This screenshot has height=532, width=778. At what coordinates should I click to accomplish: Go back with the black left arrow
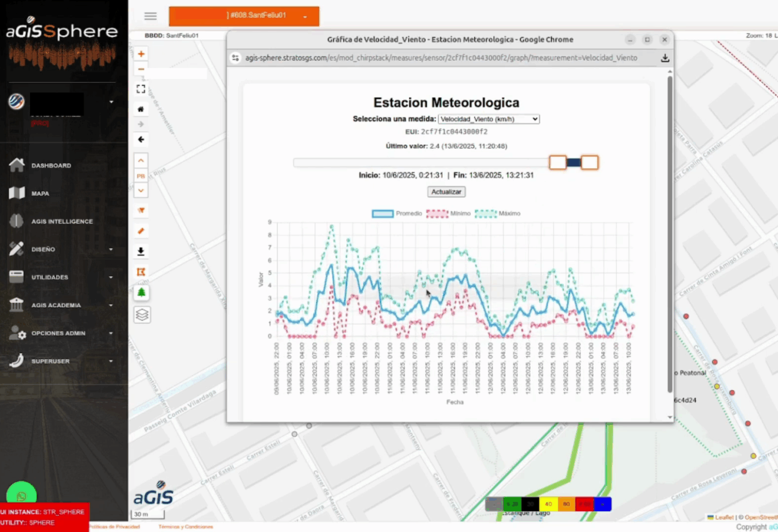(141, 140)
